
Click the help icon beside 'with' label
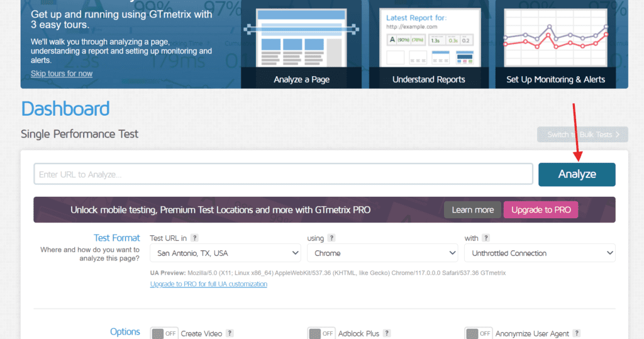pyautogui.click(x=486, y=238)
